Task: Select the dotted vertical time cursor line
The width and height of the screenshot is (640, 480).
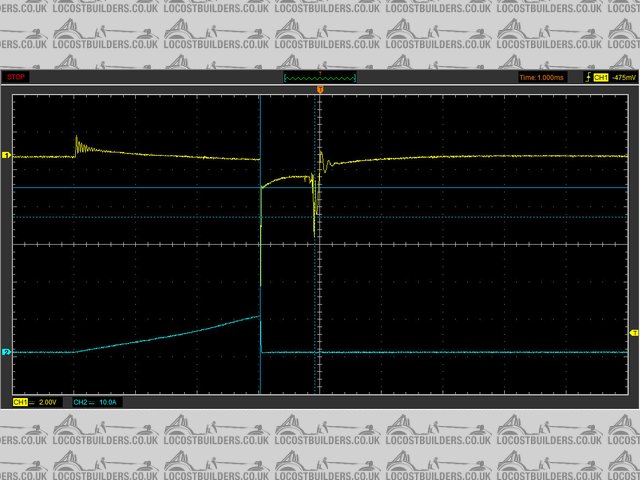Action: point(315,244)
